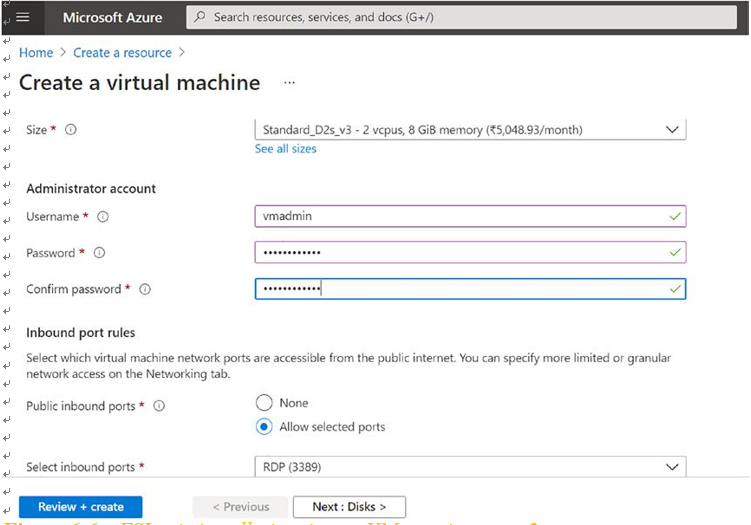Focus the Azure search resources box
The width and height of the screenshot is (751, 525).
[461, 17]
